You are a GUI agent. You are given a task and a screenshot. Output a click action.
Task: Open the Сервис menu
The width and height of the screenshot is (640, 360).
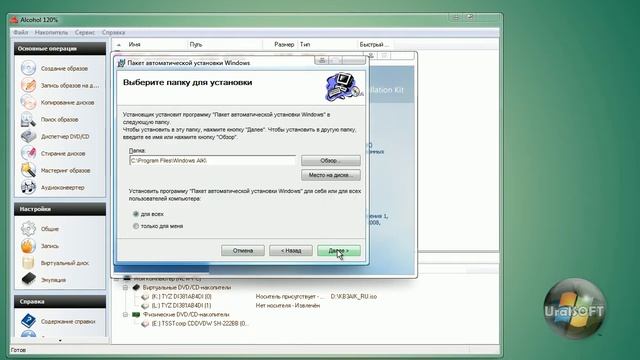85,32
